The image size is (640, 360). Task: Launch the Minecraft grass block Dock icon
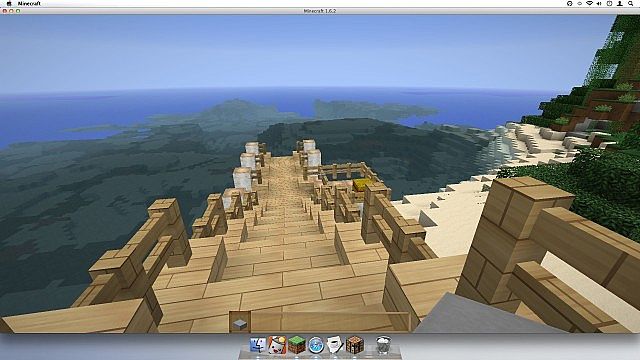tap(297, 345)
